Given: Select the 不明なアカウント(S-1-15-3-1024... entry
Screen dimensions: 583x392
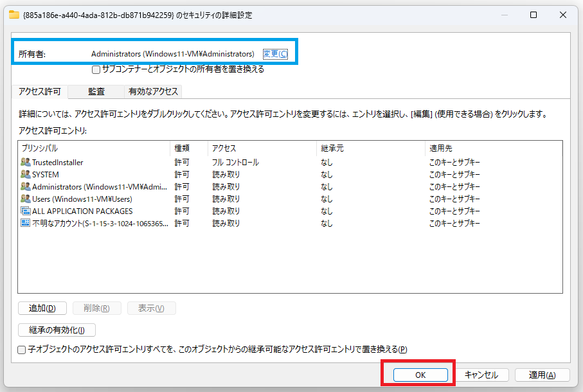Looking at the screenshot, I should pos(100,223).
